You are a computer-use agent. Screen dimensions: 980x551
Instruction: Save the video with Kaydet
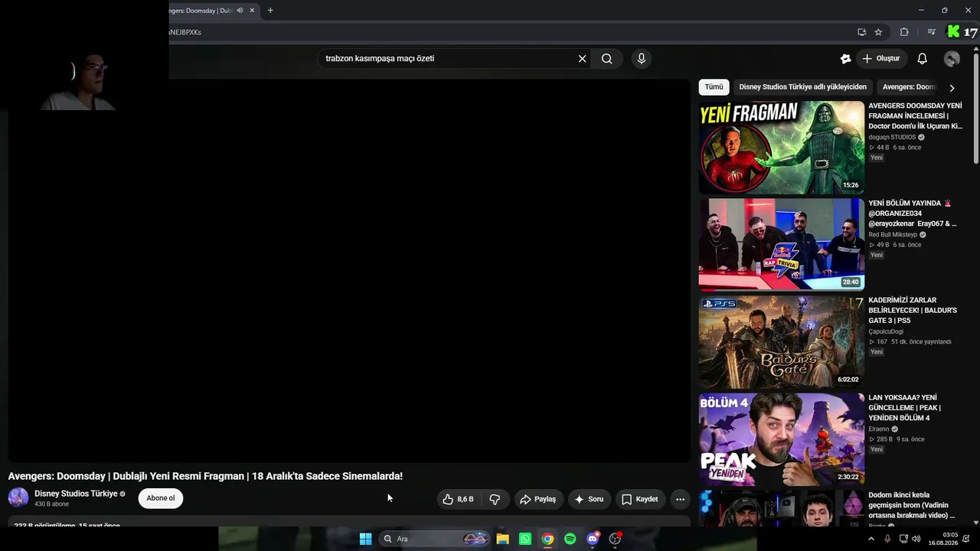[x=640, y=500]
